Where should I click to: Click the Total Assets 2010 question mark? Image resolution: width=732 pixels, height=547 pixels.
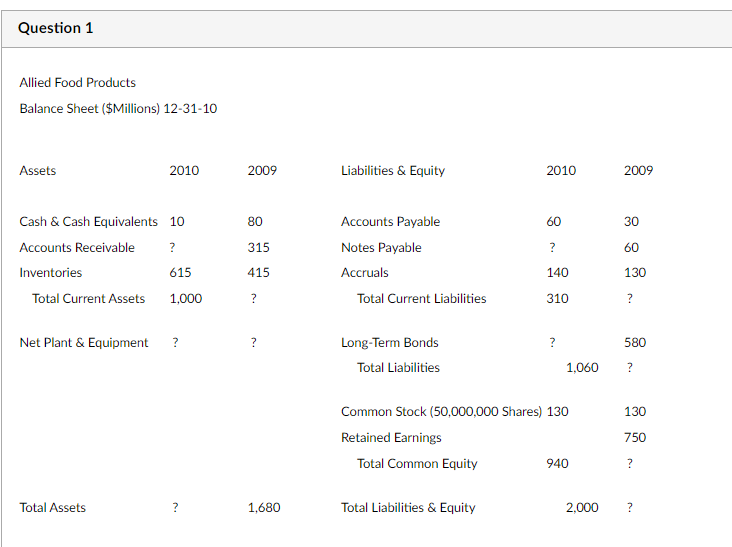(175, 508)
